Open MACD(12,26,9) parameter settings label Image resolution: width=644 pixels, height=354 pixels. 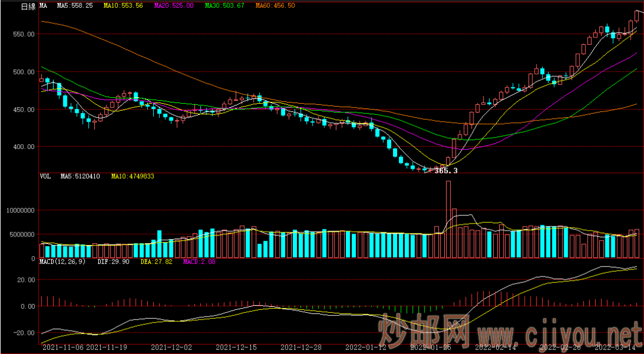click(x=63, y=262)
